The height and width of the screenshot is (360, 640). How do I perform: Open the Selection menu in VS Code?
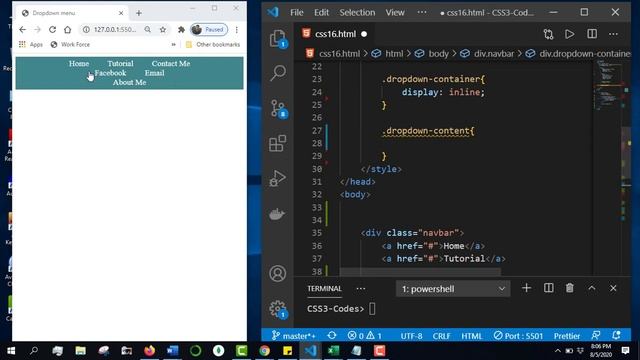pyautogui.click(x=357, y=12)
